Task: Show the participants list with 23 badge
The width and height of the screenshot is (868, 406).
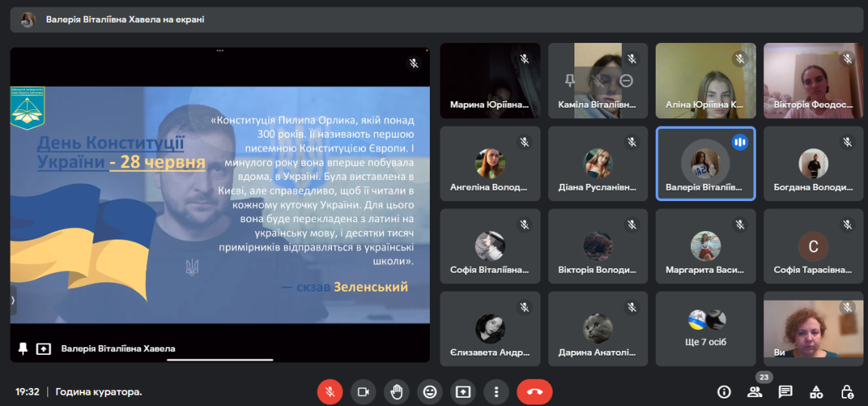Action: [754, 392]
